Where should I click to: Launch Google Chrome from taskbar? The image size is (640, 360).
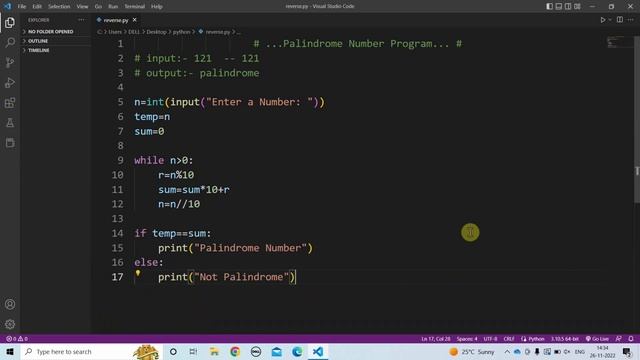pos(235,351)
